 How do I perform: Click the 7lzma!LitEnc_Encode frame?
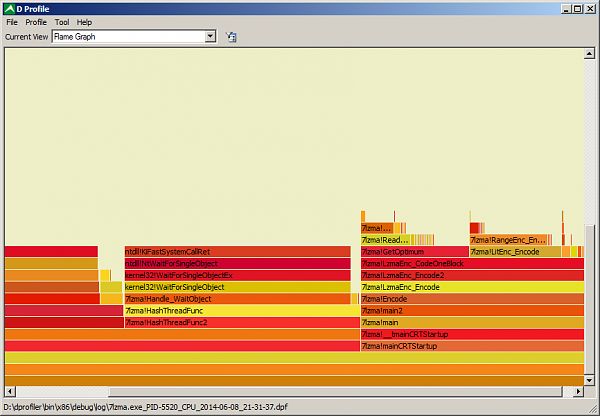pyautogui.click(x=515, y=252)
